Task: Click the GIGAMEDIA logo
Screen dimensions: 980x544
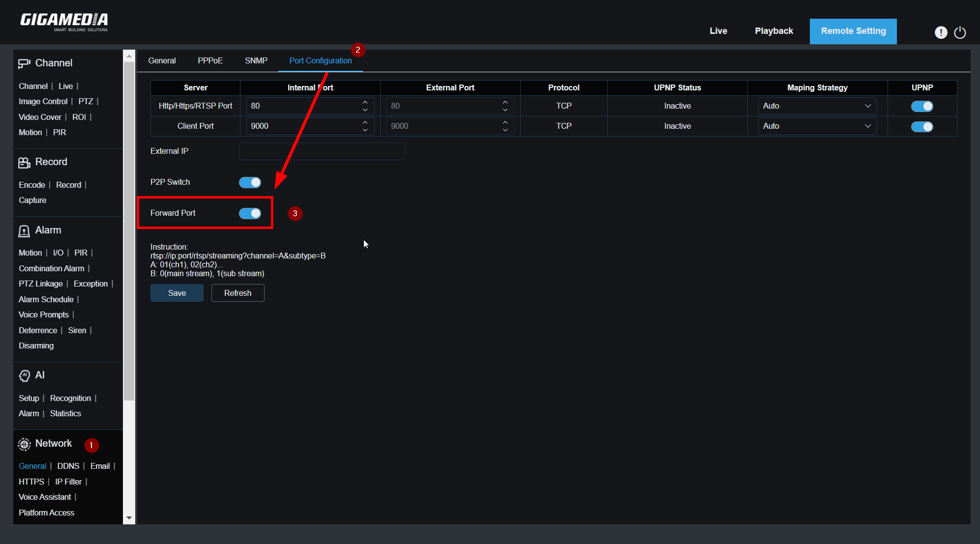Action: (64, 21)
